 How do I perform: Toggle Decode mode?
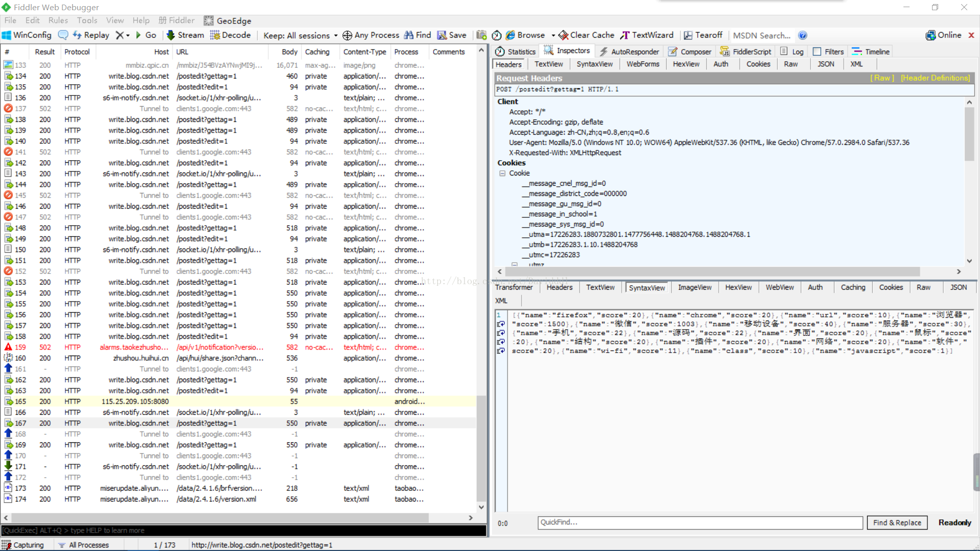click(x=230, y=35)
